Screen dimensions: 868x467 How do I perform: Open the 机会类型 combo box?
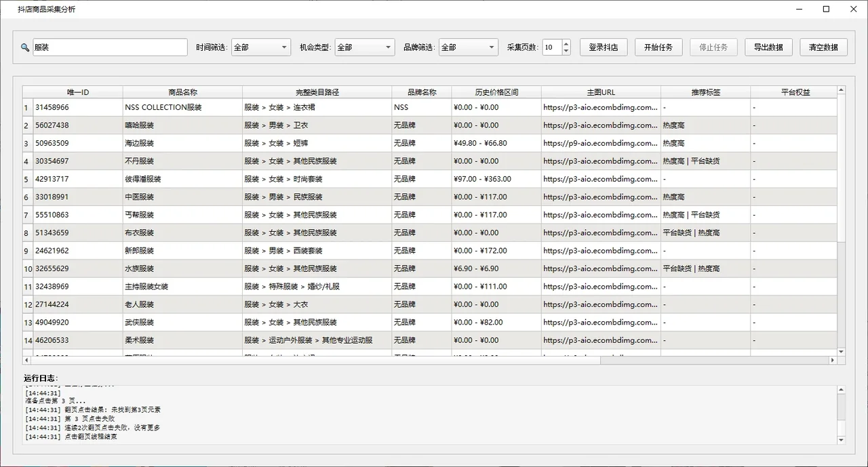pyautogui.click(x=365, y=47)
